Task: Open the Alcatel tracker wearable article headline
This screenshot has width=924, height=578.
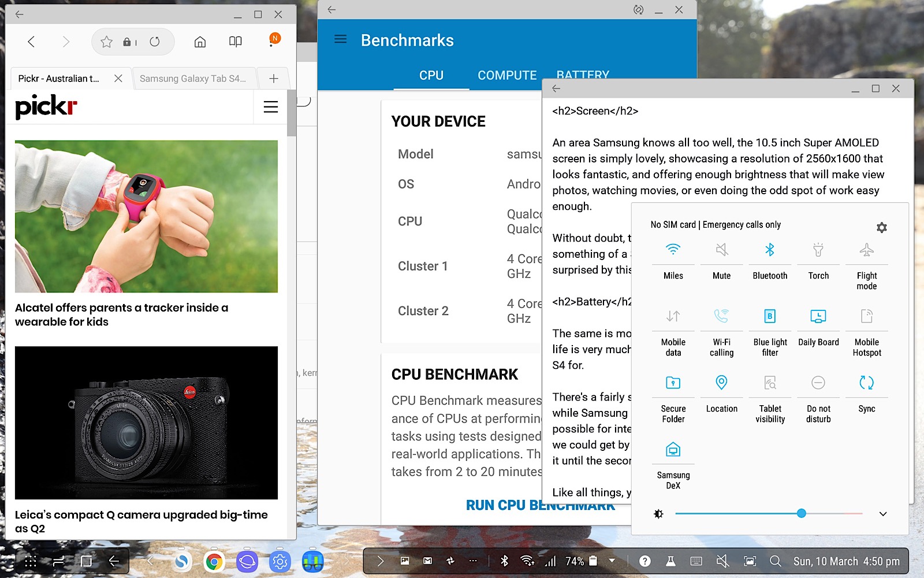Action: click(121, 314)
